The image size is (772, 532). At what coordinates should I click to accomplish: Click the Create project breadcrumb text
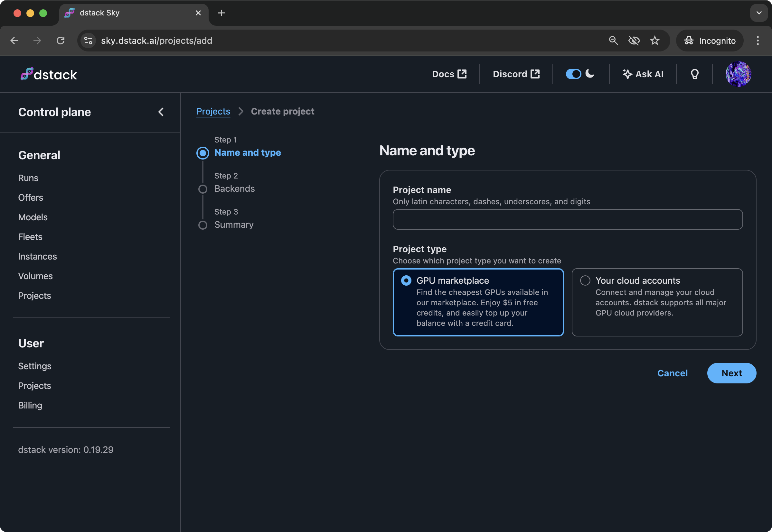pos(283,111)
